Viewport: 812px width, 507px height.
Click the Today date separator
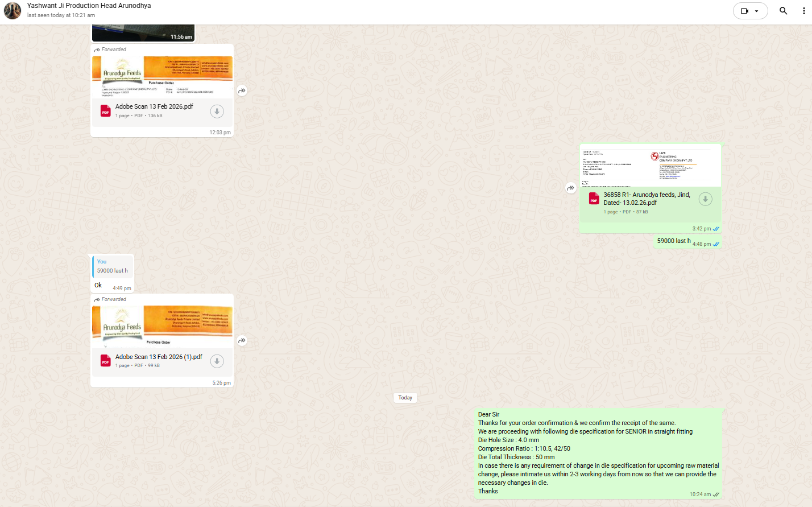point(405,398)
